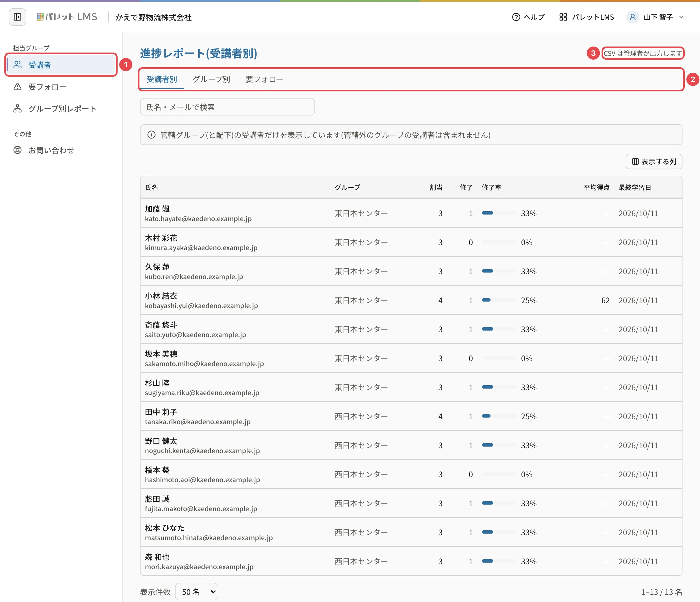
Task: Switch to the 受講者別 tab
Action: click(162, 79)
